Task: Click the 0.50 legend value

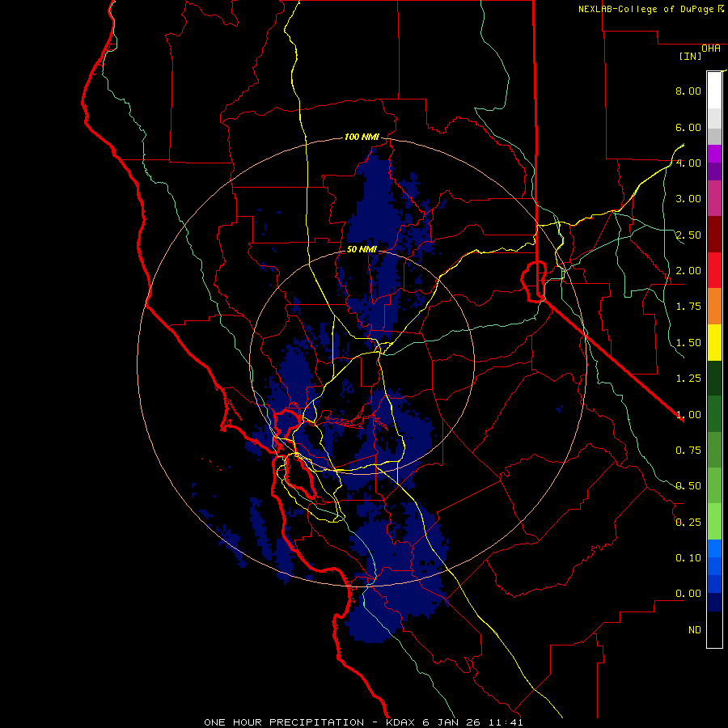Action: 688,486
